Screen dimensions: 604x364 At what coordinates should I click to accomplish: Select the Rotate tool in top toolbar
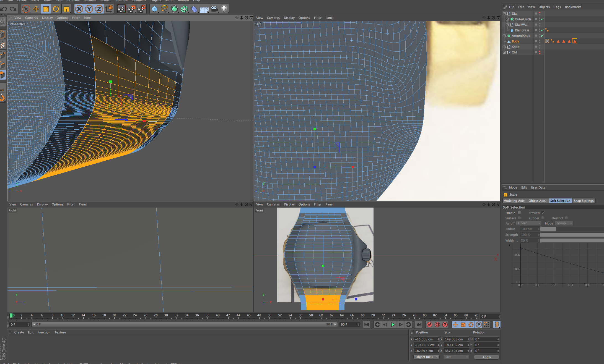pos(56,9)
